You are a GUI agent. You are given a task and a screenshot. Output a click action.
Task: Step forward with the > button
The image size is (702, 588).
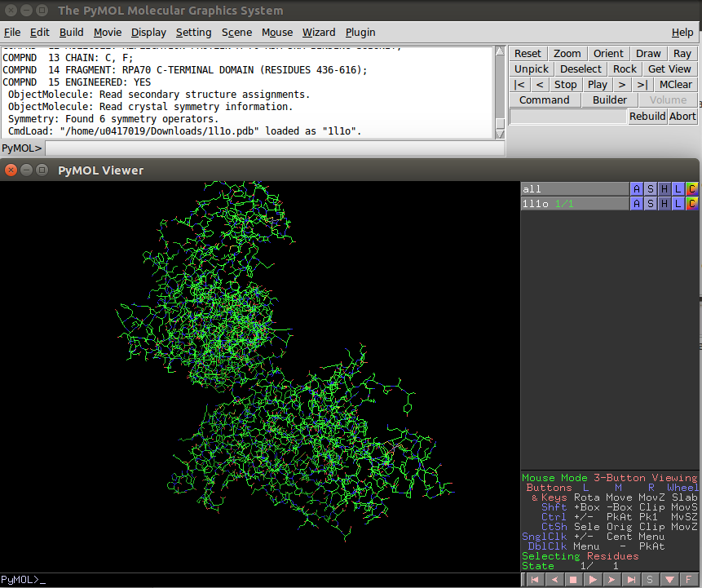622,85
